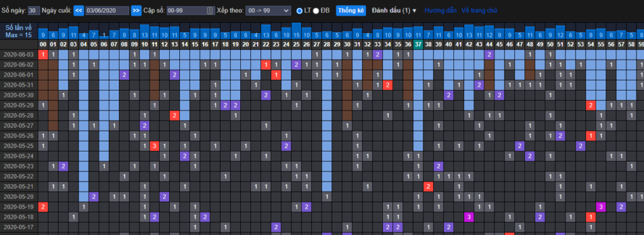Focus the Số ngày input field

pyautogui.click(x=34, y=11)
